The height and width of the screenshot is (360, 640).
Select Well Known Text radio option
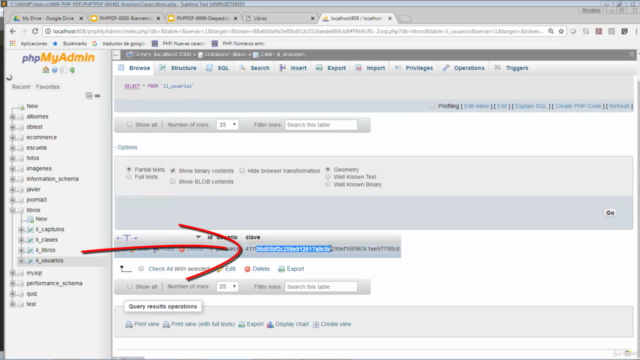[x=328, y=177]
